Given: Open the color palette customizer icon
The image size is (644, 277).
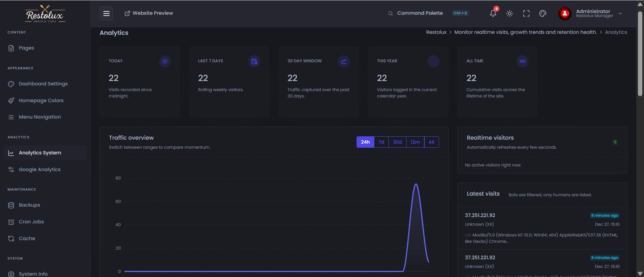Looking at the screenshot, I should pyautogui.click(x=543, y=13).
